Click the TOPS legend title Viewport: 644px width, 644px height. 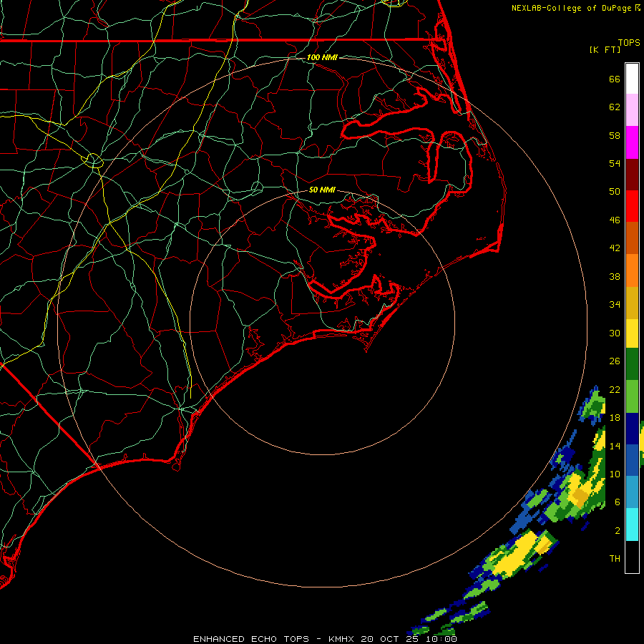pos(629,42)
